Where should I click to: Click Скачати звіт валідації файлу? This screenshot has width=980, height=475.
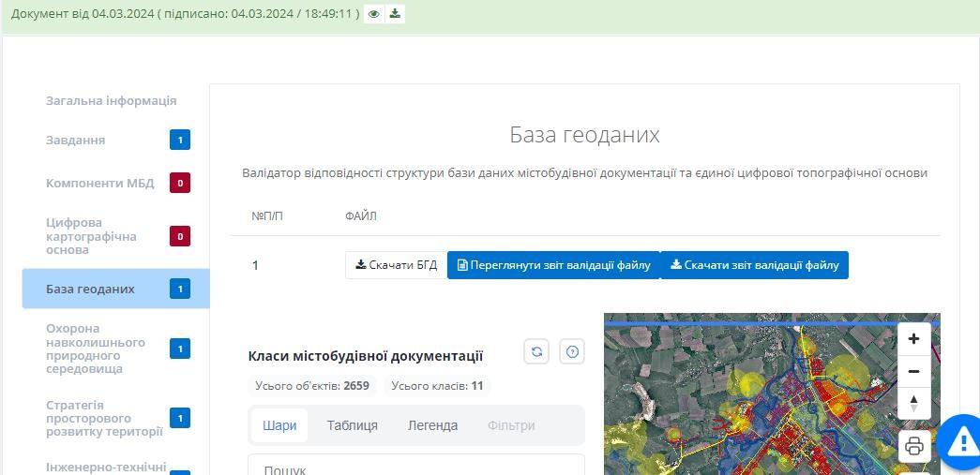754,265
